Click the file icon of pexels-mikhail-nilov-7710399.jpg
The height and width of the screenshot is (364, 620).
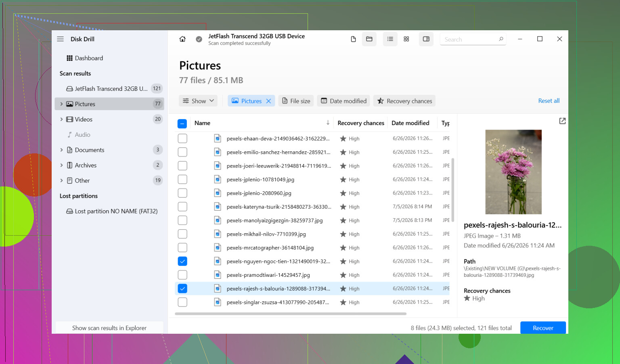[x=218, y=234]
